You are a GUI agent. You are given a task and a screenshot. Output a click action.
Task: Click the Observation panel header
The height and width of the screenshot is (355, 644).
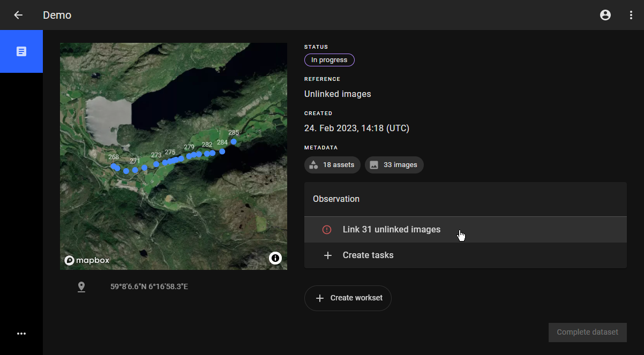(465, 199)
